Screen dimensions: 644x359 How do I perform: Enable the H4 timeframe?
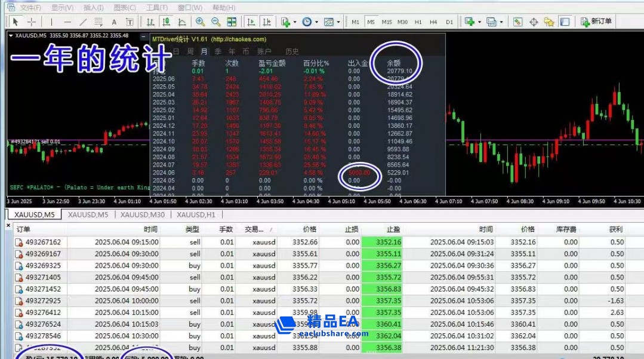point(433,22)
